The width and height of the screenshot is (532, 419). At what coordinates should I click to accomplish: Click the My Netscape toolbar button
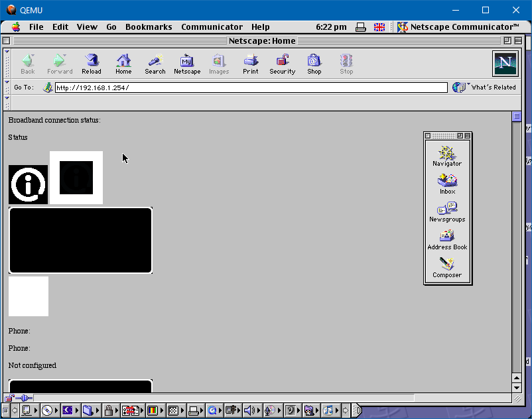point(187,64)
